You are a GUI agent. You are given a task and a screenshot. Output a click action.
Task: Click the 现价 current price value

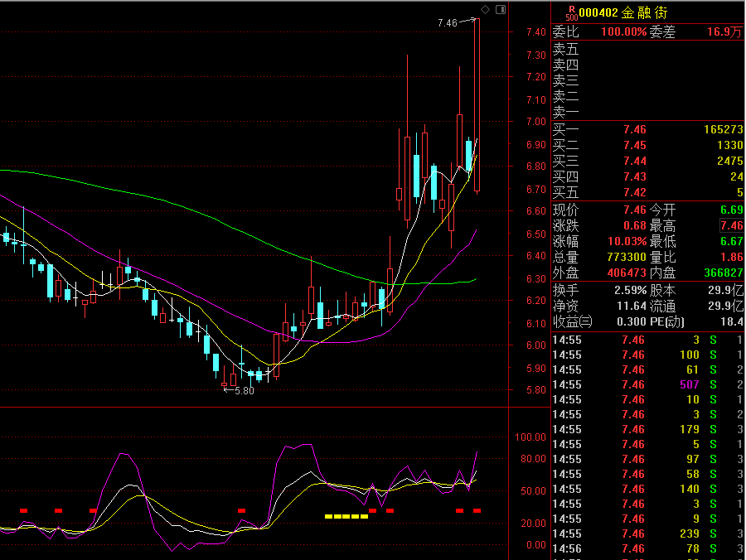[634, 210]
